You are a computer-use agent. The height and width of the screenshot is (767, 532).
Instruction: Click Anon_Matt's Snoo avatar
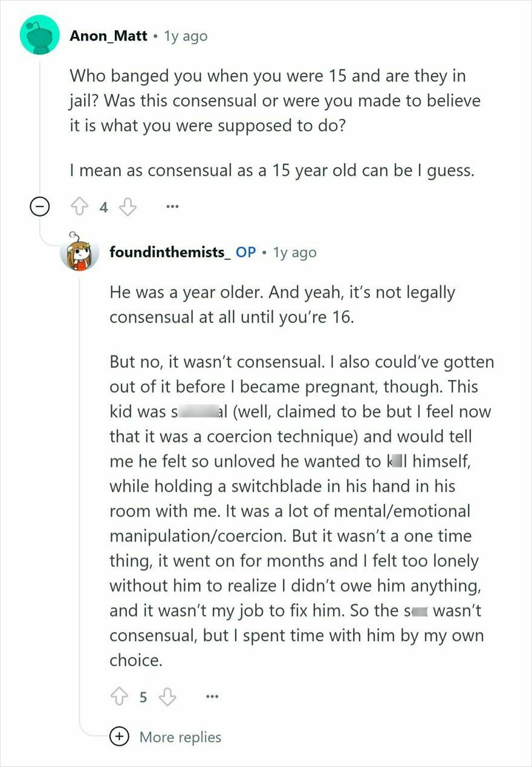click(x=39, y=35)
